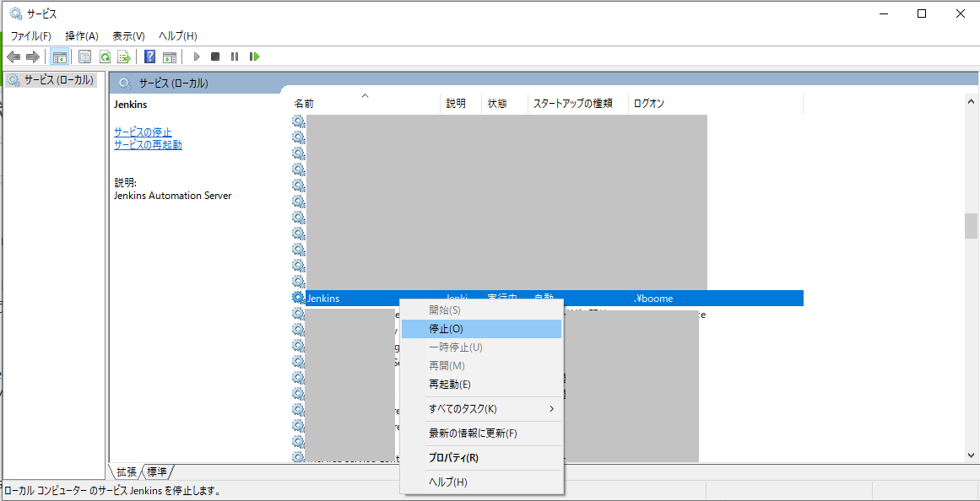The width and height of the screenshot is (980, 501).
Task: Open the ヘルプ(H) menu in menu bar
Action: click(178, 36)
